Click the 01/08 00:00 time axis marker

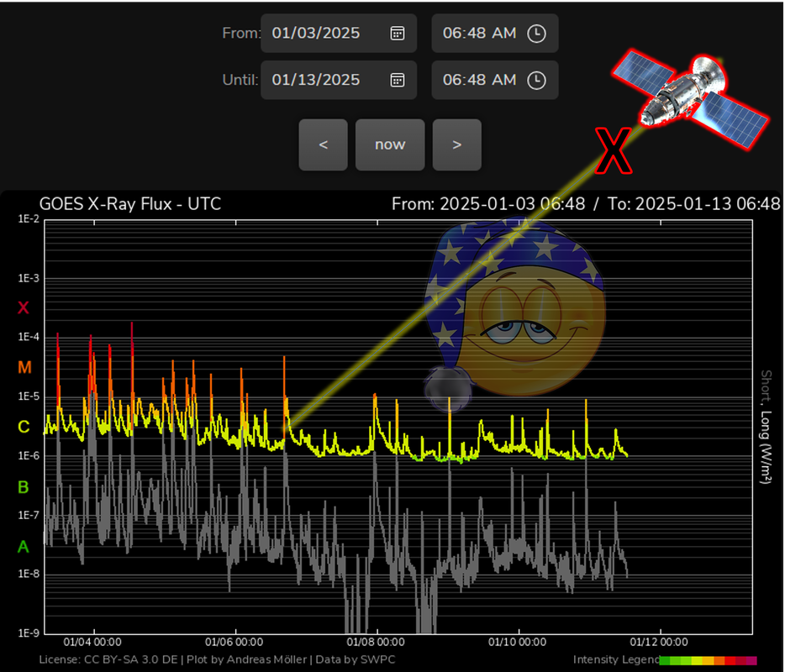tap(376, 642)
